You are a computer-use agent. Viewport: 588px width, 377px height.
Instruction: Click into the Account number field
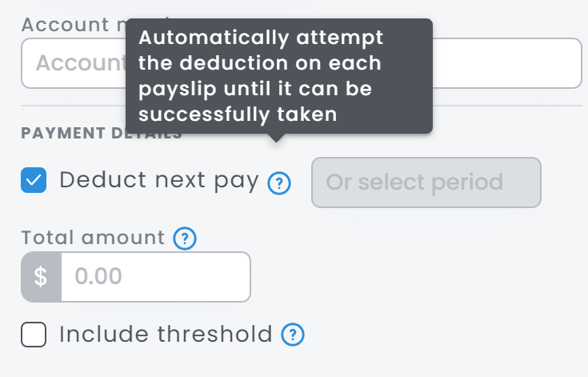pos(506,63)
